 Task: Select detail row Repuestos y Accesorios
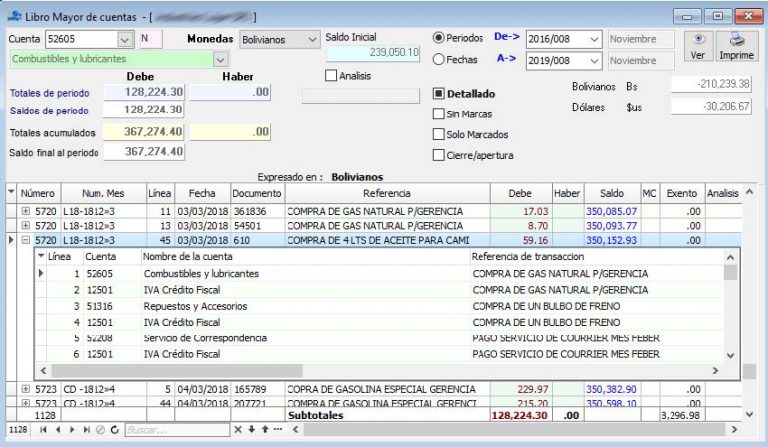(x=379, y=306)
